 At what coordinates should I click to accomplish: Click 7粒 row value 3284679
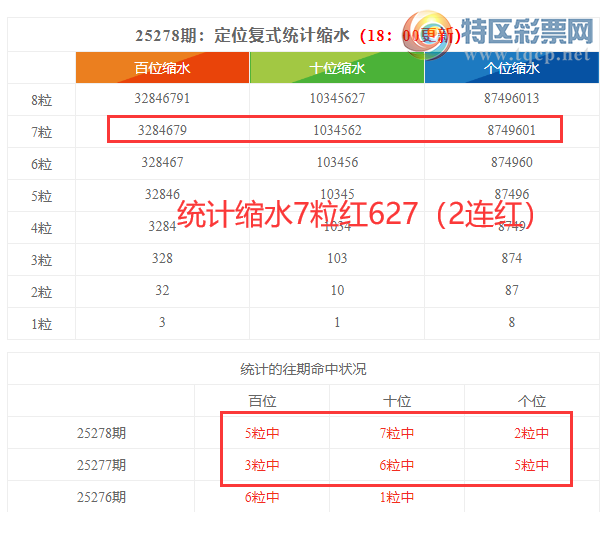tap(162, 130)
